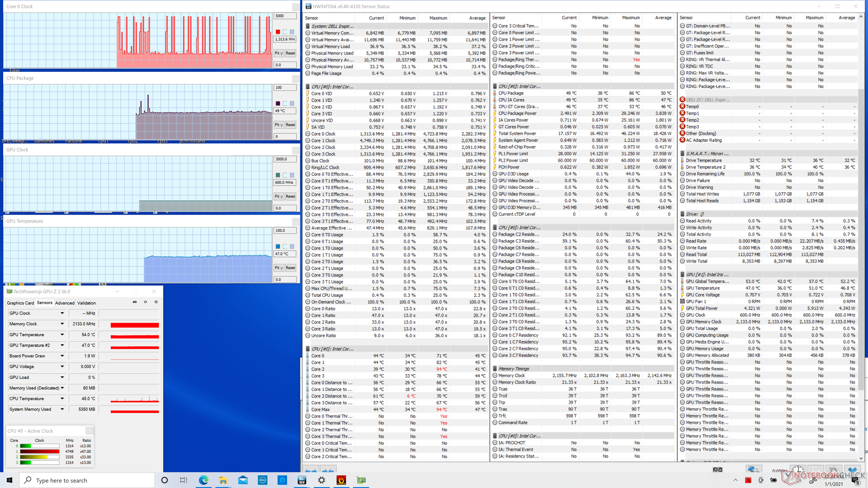Image resolution: width=868 pixels, height=488 pixels.
Task: Click 3000.0 max field in GPU Clock graph
Action: coord(285,159)
